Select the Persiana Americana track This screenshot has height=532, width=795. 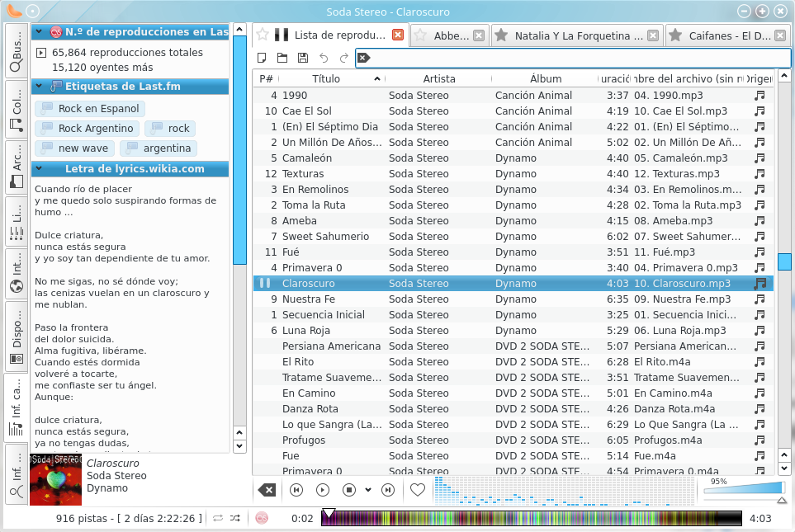[x=513, y=346]
